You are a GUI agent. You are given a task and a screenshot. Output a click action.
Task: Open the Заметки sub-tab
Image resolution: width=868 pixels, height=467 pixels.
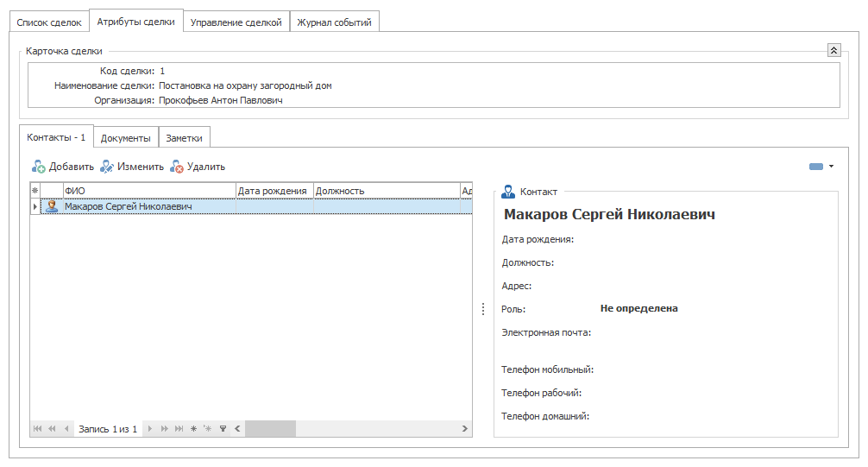(185, 138)
